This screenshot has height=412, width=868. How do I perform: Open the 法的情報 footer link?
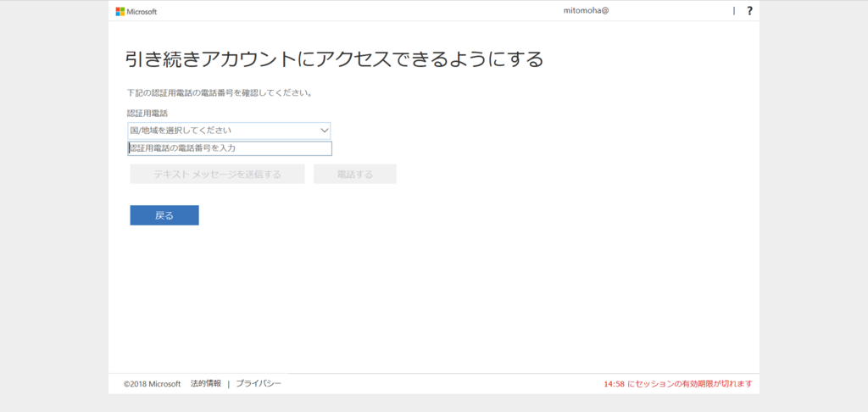click(x=206, y=383)
